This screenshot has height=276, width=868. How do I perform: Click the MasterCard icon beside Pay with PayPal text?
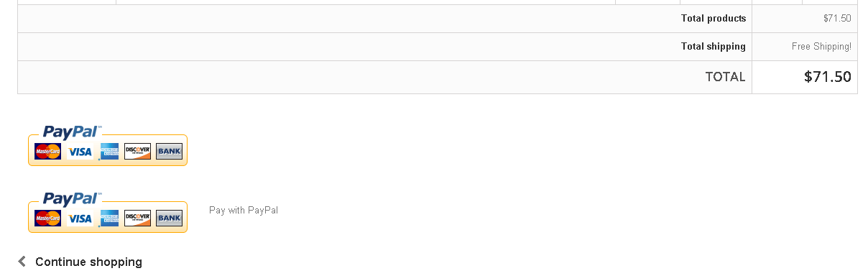[x=47, y=218]
